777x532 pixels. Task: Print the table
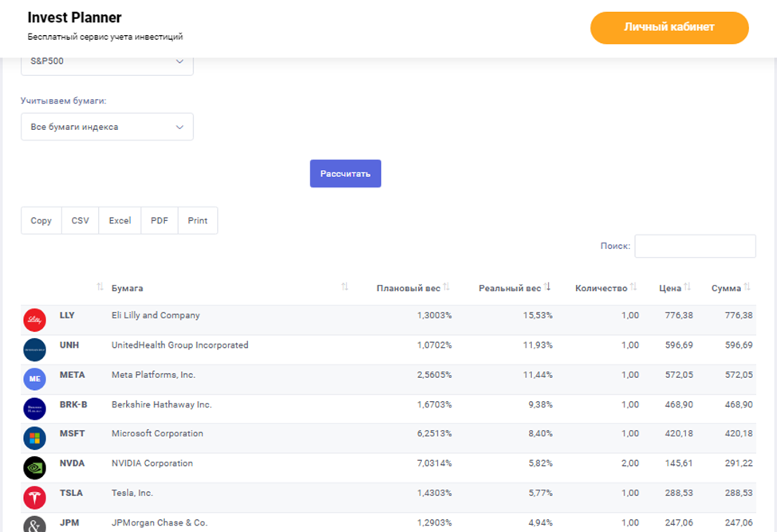point(198,220)
